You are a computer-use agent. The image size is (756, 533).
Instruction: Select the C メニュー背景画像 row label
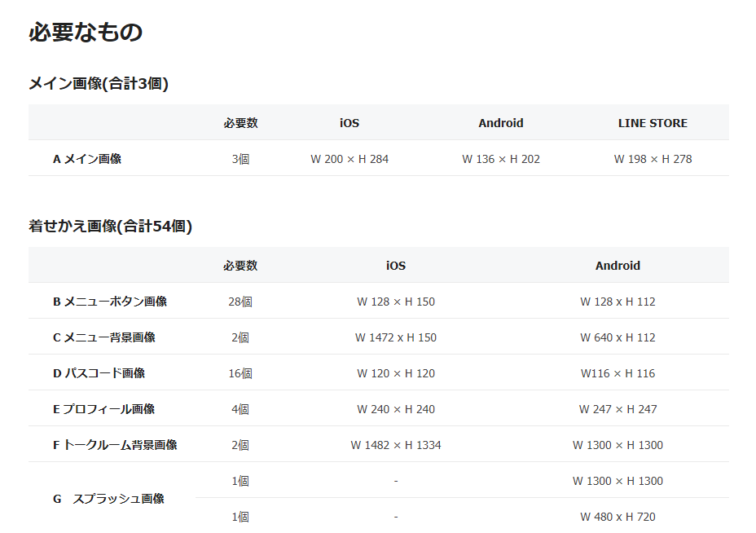coord(104,337)
